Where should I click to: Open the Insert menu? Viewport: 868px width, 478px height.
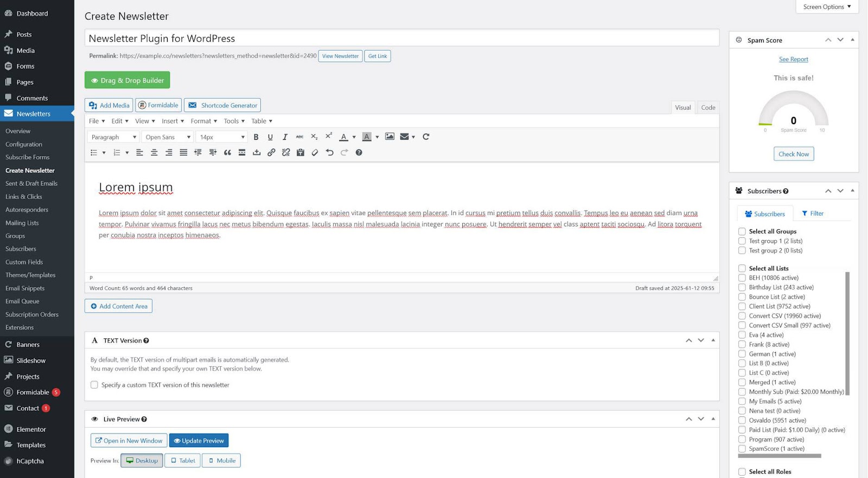tap(173, 121)
